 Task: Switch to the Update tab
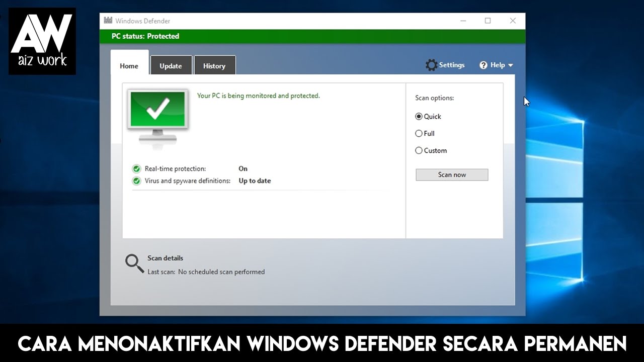point(171,65)
